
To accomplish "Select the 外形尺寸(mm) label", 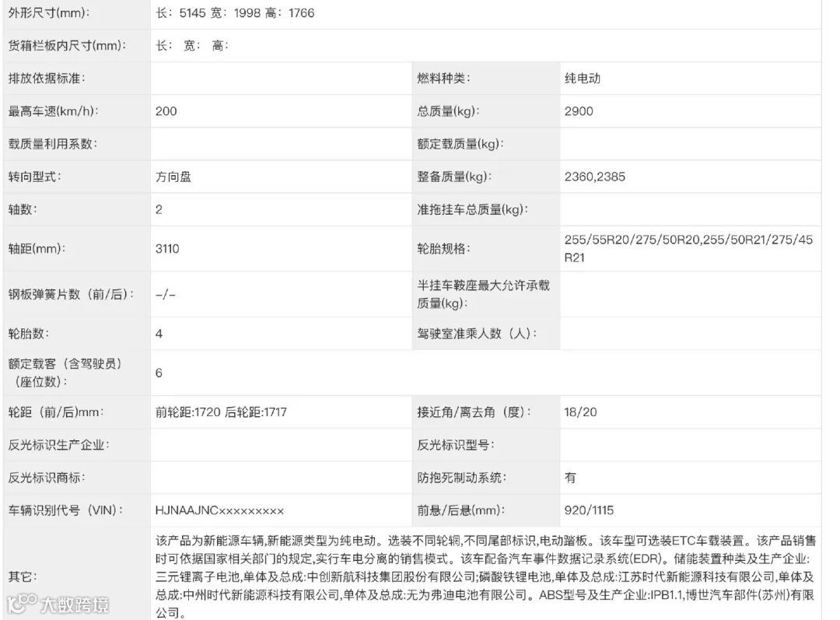I will [49, 13].
